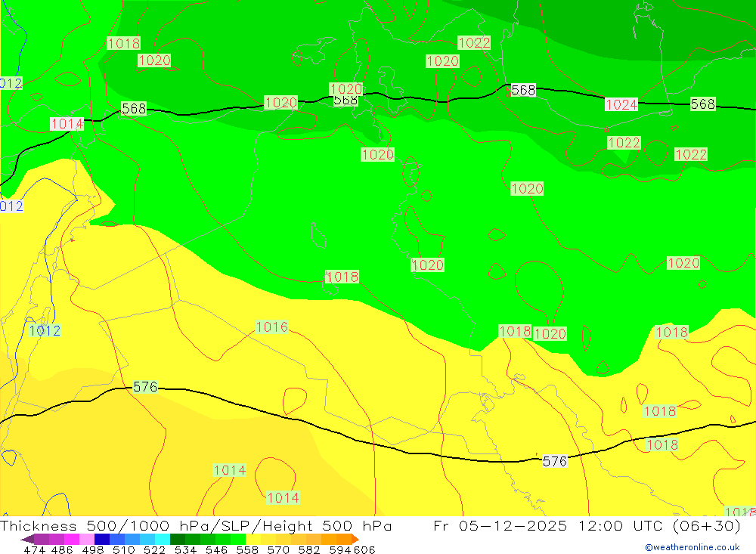Screen dimensions: 756x554
Task: Click the legend value 606
Action: coord(364,549)
